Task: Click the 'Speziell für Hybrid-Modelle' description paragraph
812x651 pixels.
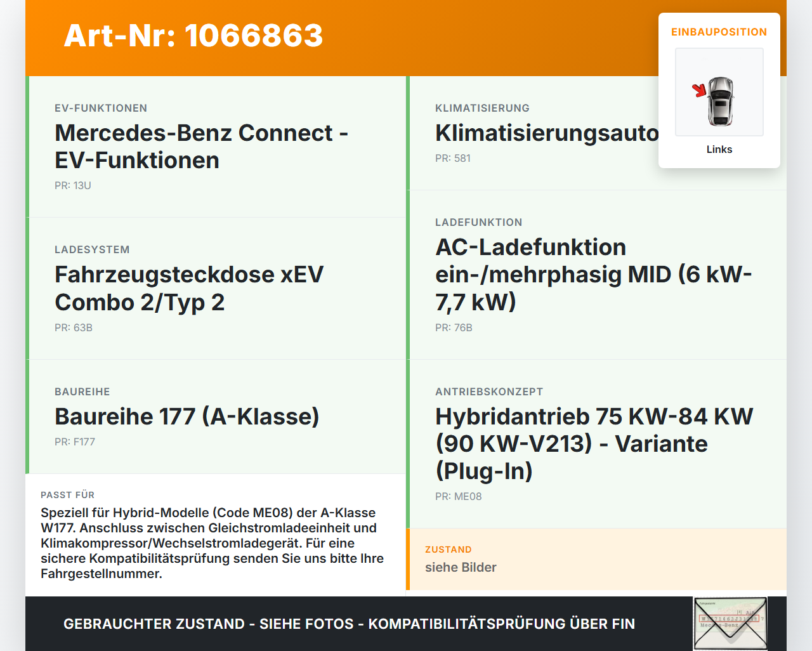Action: (213, 543)
